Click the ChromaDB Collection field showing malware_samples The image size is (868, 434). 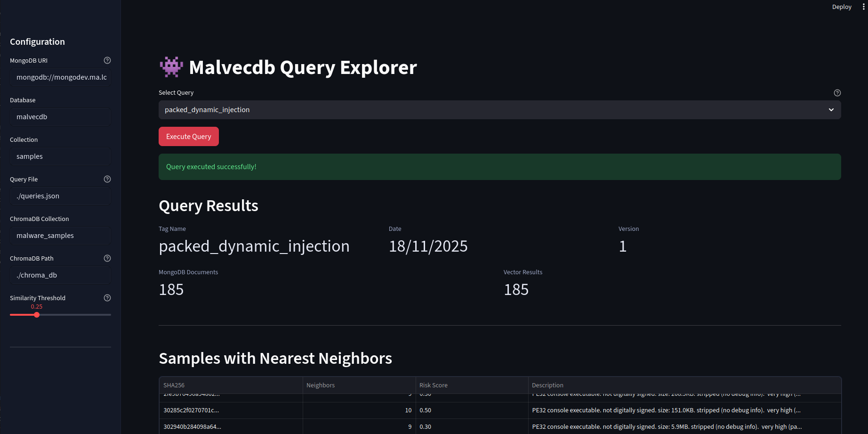point(60,235)
